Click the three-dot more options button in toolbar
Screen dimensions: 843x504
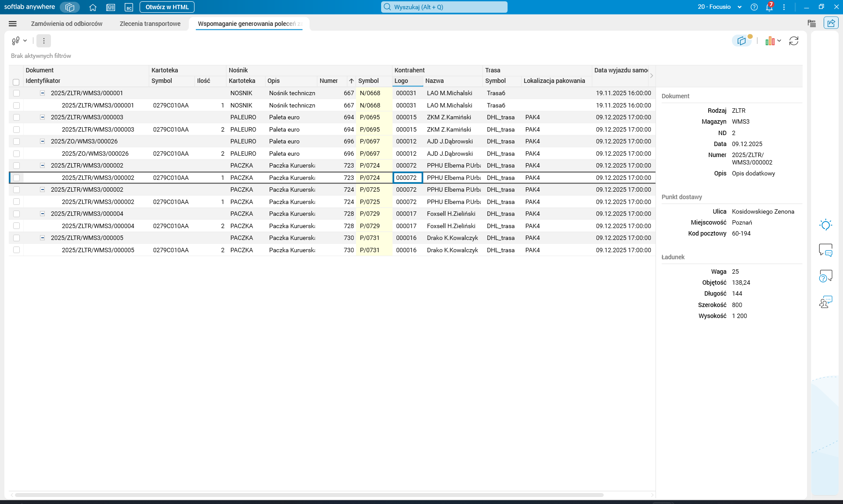[43, 41]
